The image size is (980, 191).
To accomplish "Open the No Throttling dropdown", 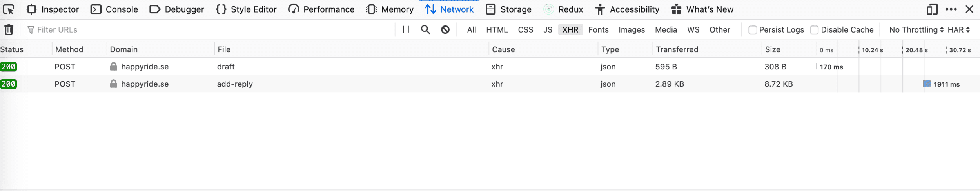I will tap(916, 30).
